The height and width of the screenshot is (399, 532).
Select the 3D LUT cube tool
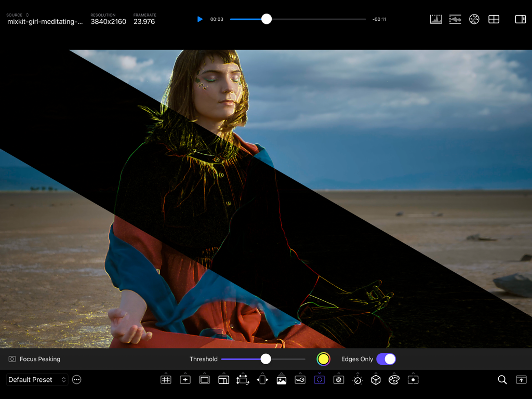coord(377,379)
